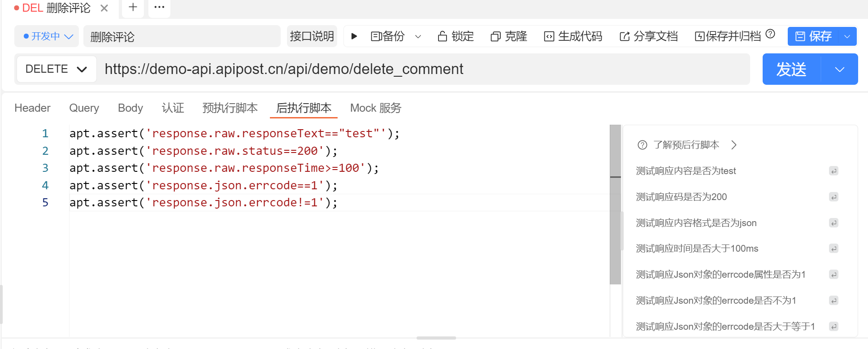Viewport: 868px width, 349px height.
Task: Switch to the Header tab
Action: point(32,108)
